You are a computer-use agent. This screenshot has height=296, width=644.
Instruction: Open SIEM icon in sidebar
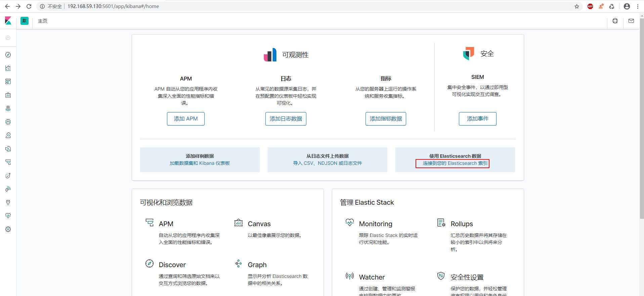pyautogui.click(x=8, y=189)
